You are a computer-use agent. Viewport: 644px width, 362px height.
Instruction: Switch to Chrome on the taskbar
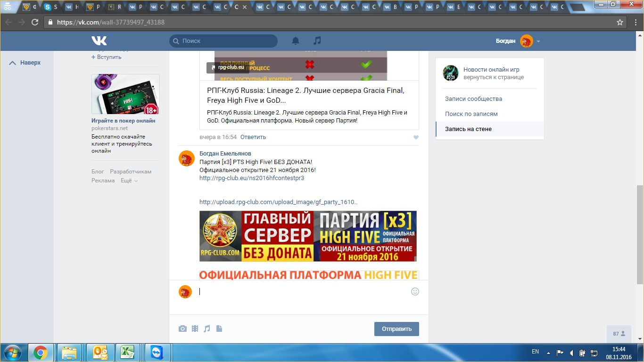click(40, 353)
